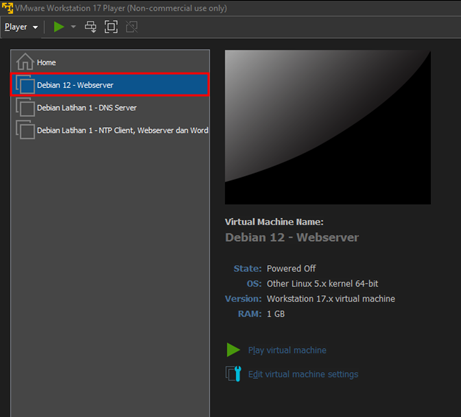Click the green Power On toolbar button
Viewport: 461px width, 417px height.
click(x=59, y=27)
